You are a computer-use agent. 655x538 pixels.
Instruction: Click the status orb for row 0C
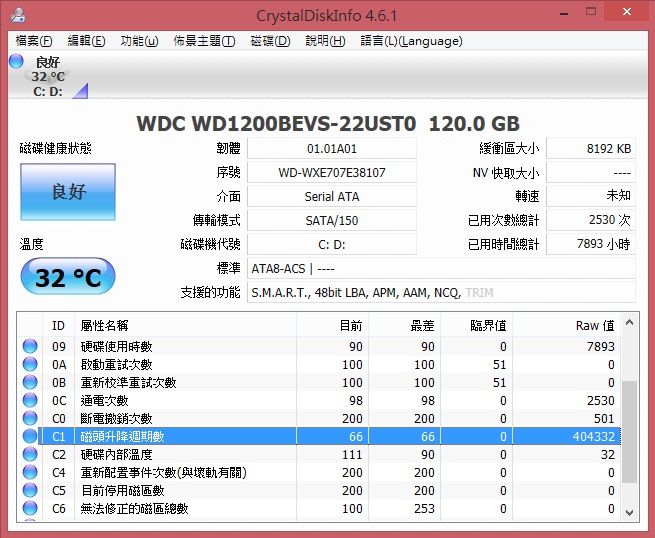pyautogui.click(x=30, y=400)
